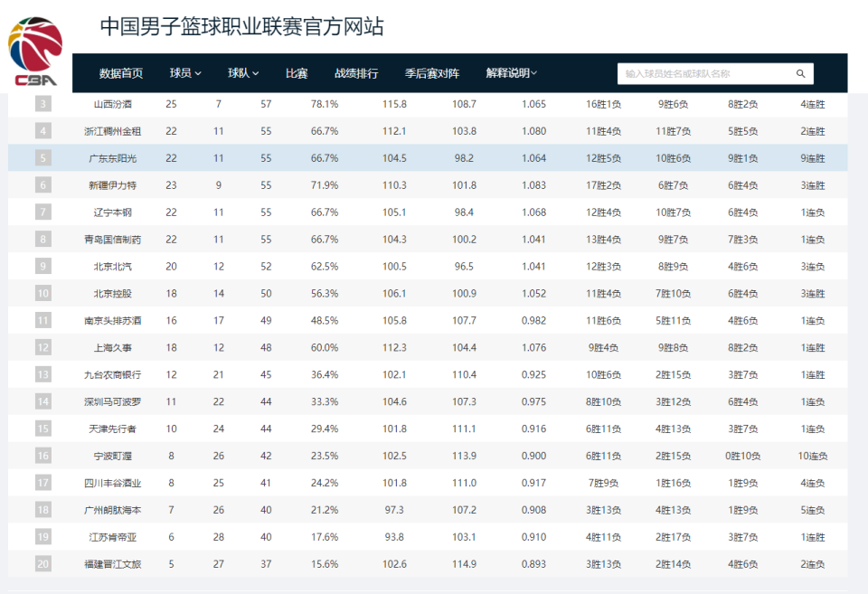Click 1.083 ratio for 新疆伊力特
Viewport: 868px width, 594px height.
point(533,185)
